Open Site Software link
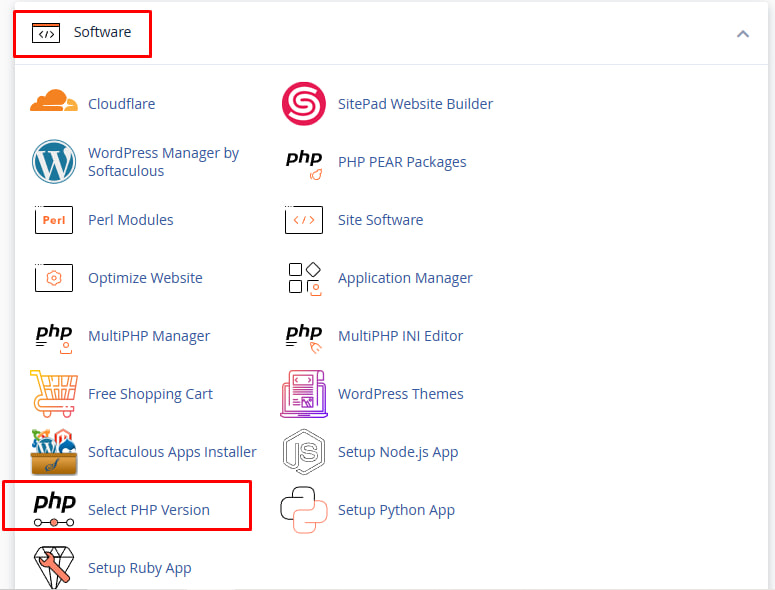The height and width of the screenshot is (590, 775). 381,220
